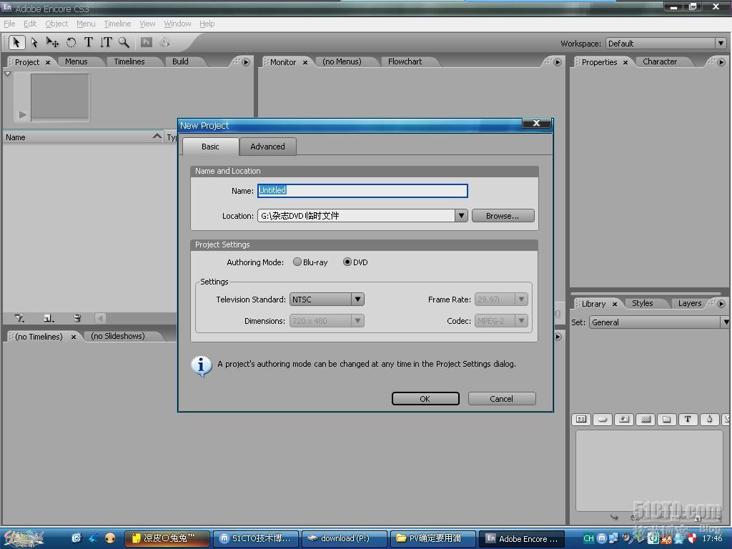Click the Preview icon in toolbar
The width and height of the screenshot is (732, 549).
pos(164,42)
